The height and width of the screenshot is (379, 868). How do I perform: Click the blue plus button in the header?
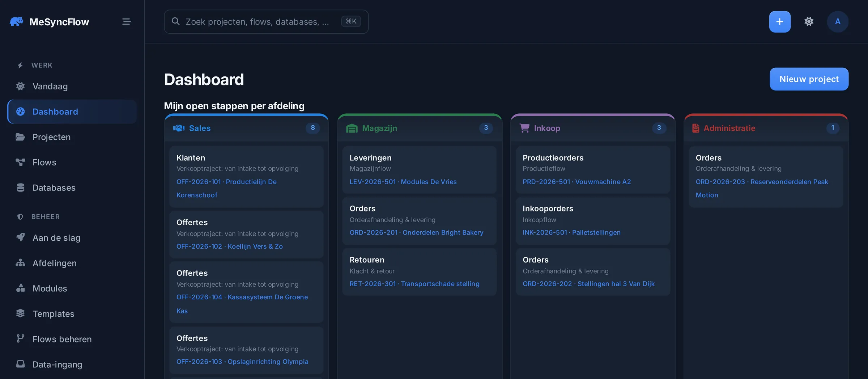point(780,22)
